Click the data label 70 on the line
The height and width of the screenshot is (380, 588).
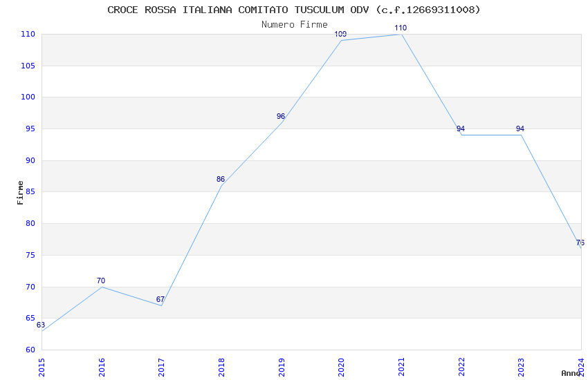[x=101, y=281]
